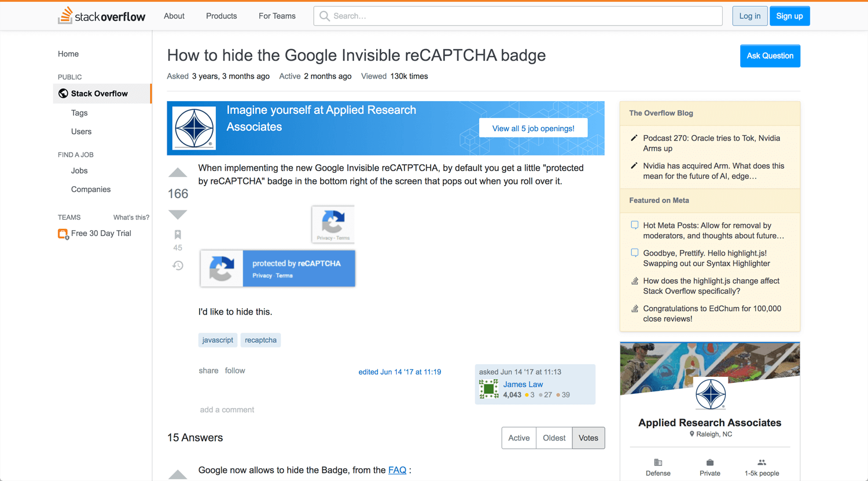This screenshot has height=481, width=868.
Task: Open Hot Meta Posts link
Action: [713, 231]
